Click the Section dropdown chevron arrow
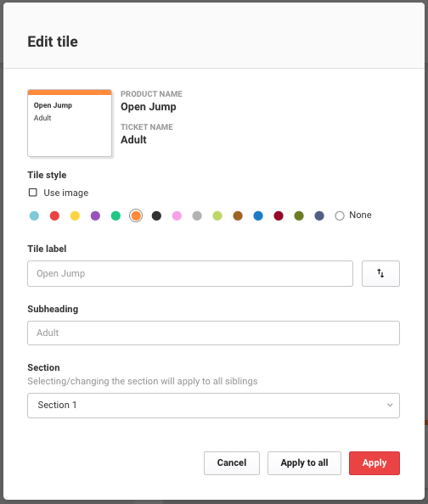This screenshot has width=428, height=504. [x=390, y=405]
